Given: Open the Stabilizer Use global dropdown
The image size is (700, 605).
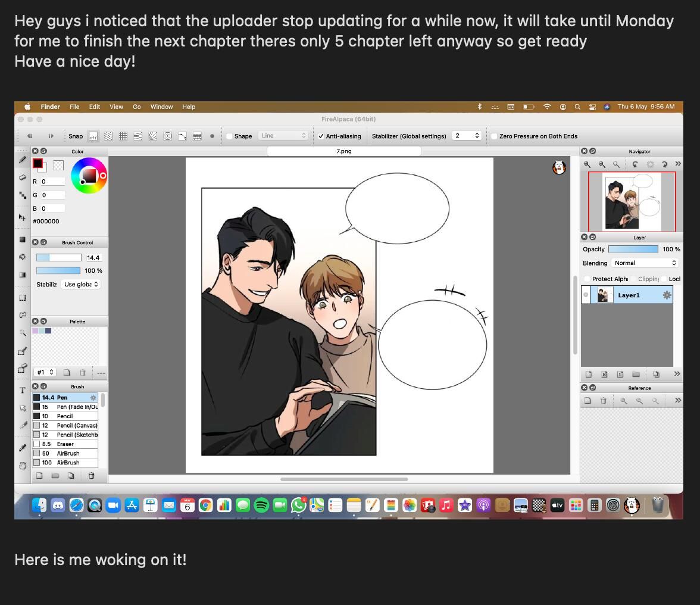Looking at the screenshot, I should tap(81, 285).
